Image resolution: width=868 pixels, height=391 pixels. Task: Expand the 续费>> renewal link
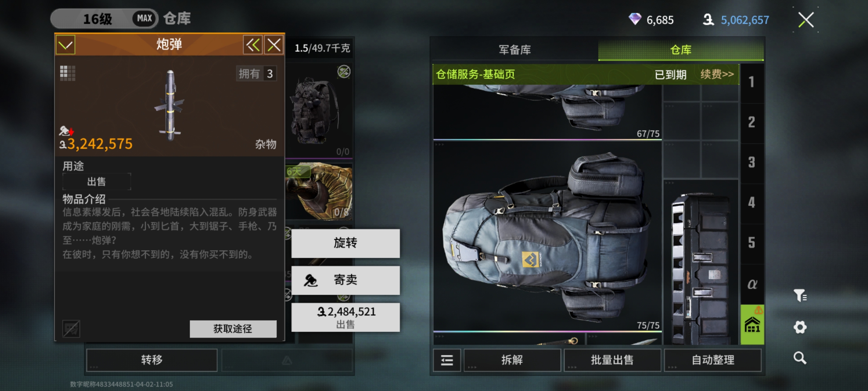[x=717, y=74]
